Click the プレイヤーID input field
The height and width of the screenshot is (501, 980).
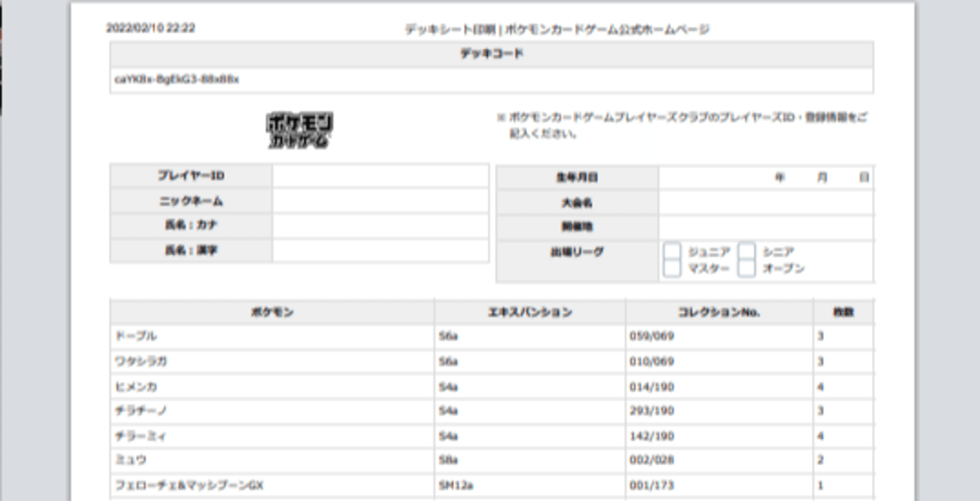381,175
